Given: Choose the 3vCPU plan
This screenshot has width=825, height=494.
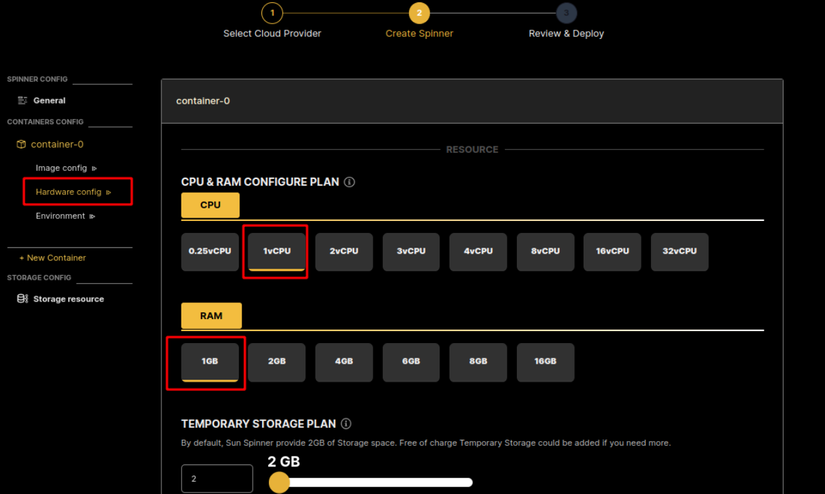Looking at the screenshot, I should click(411, 252).
